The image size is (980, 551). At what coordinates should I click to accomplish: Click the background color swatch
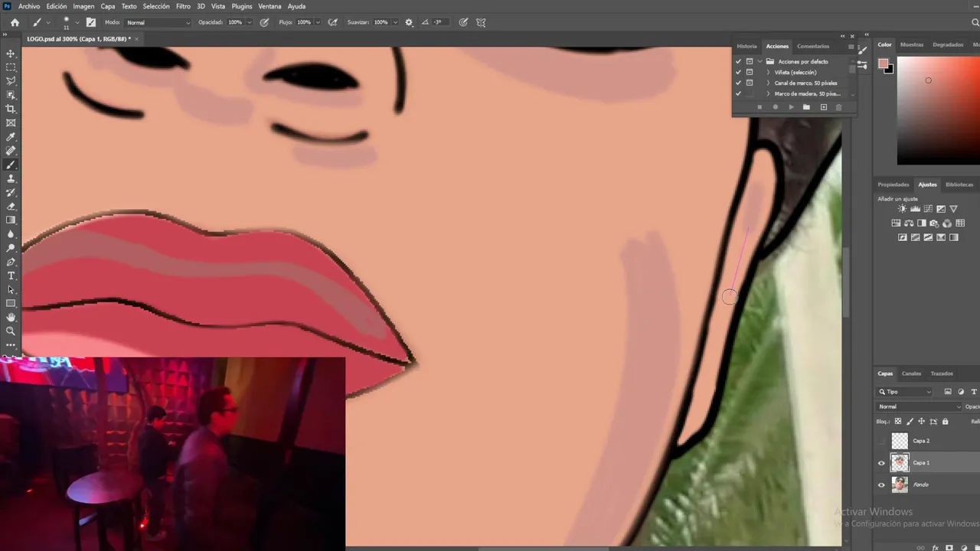[889, 70]
